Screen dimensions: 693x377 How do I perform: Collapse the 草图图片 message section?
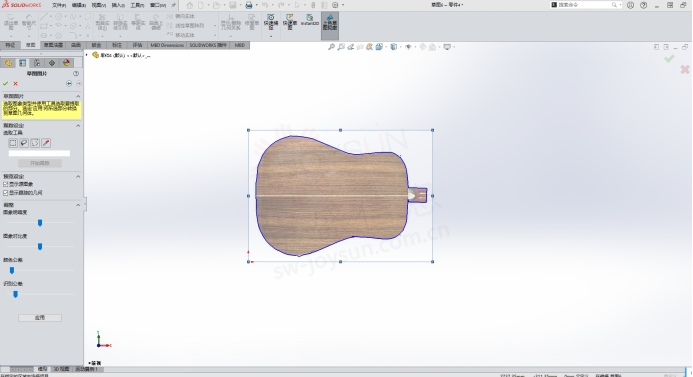point(78,96)
